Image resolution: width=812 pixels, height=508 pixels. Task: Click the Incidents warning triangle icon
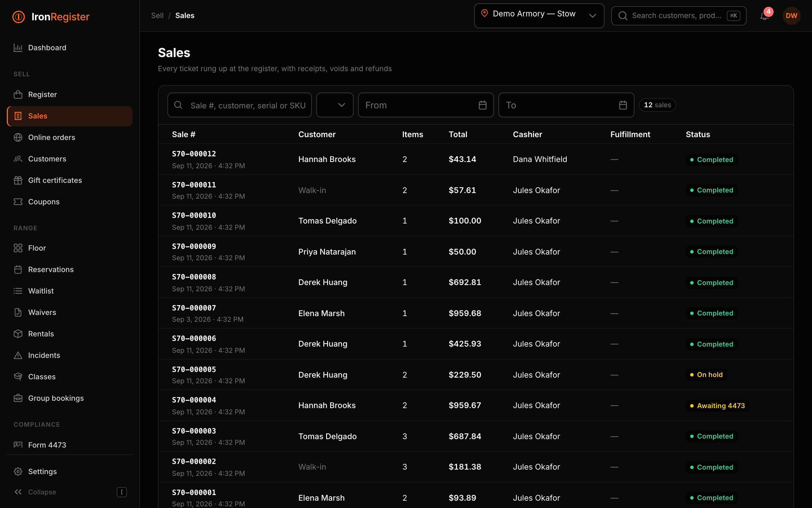tap(18, 355)
